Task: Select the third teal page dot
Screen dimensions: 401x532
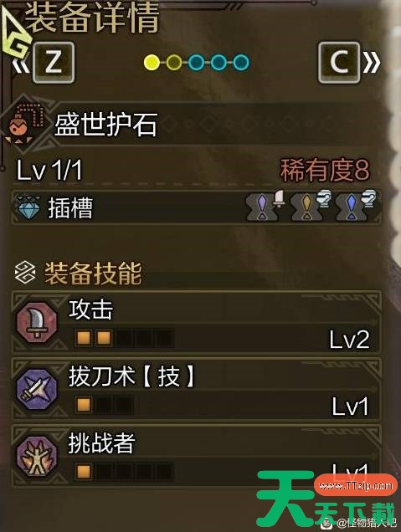Action: (x=196, y=63)
